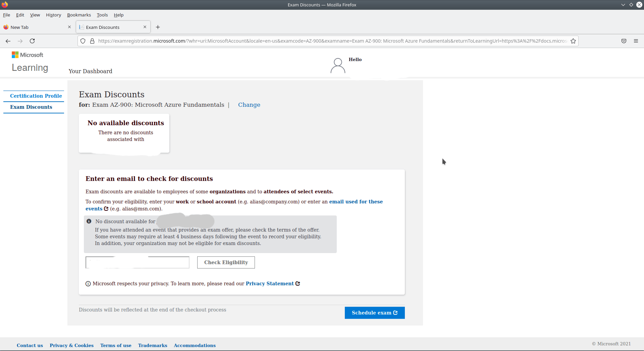
Task: Reload the current page
Action: [x=32, y=41]
